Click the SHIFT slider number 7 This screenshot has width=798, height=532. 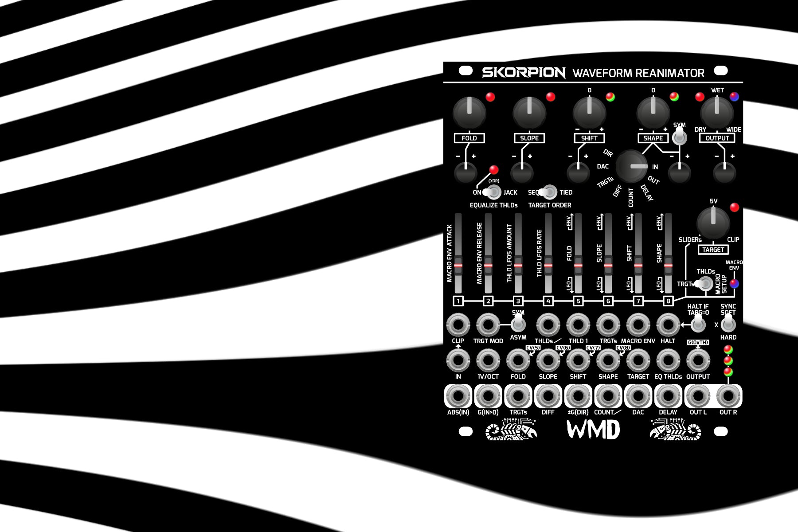click(x=638, y=253)
